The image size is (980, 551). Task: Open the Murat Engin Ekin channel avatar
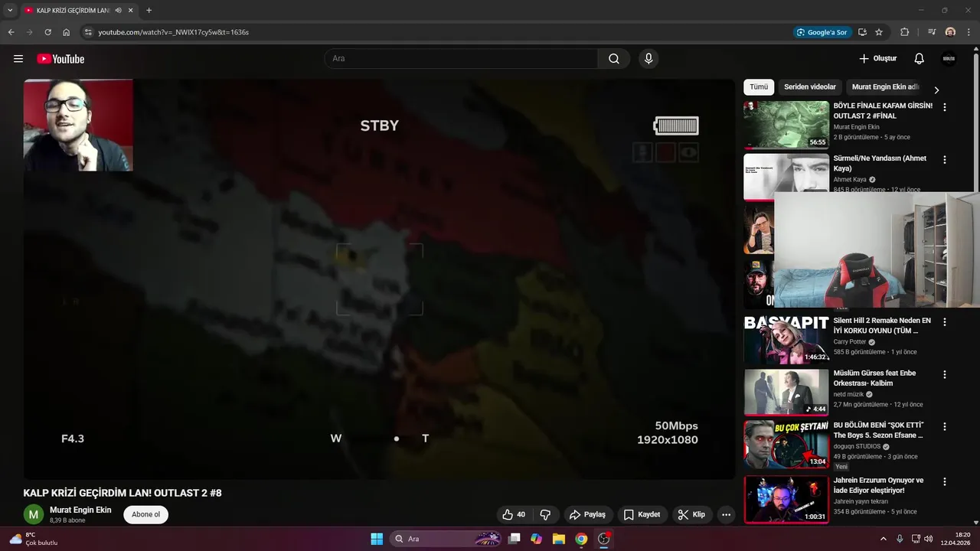(x=34, y=514)
